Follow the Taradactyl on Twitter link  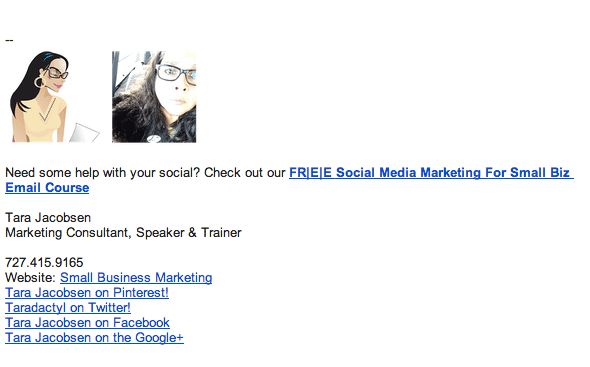coord(68,308)
